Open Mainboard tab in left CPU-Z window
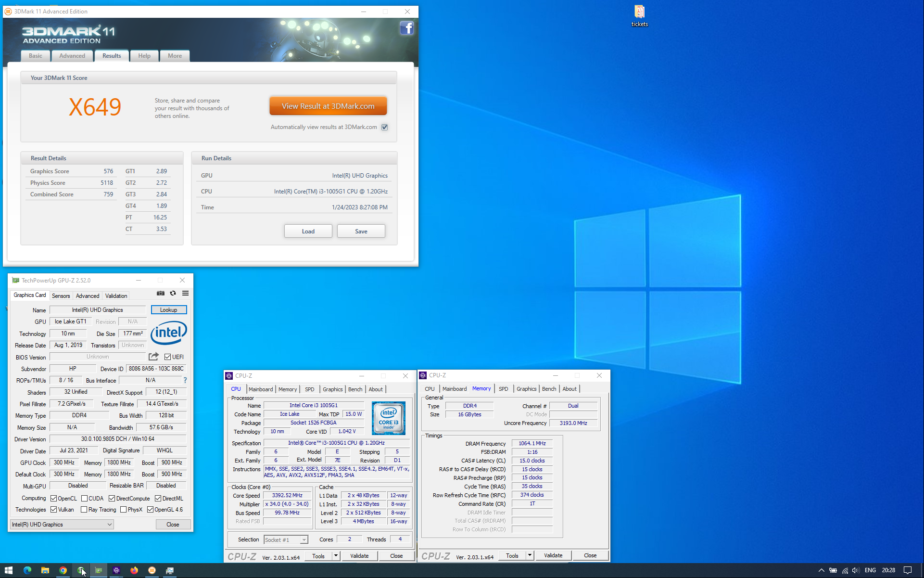 tap(261, 389)
